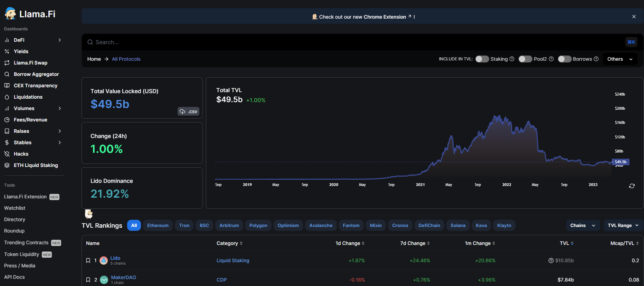Expand the TVL Range dropdown
This screenshot has width=644, height=286.
623,225
